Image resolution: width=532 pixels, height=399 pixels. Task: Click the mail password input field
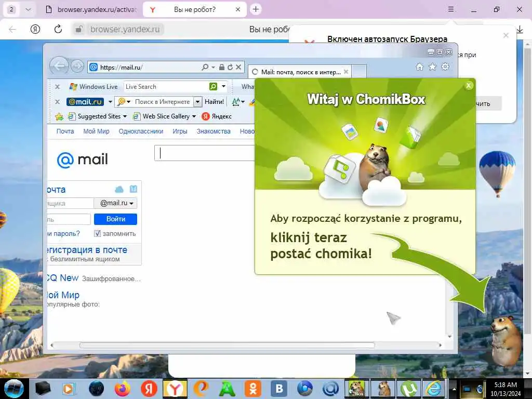69,219
